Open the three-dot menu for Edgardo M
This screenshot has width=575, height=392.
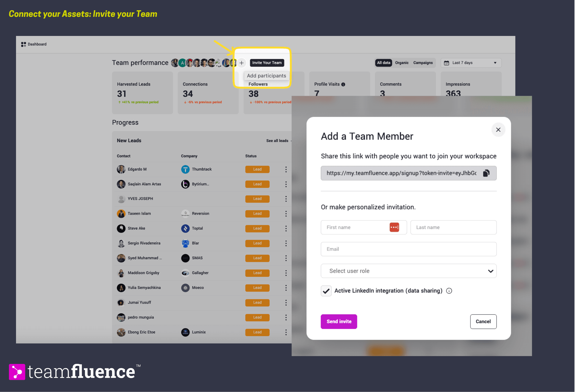(x=286, y=169)
